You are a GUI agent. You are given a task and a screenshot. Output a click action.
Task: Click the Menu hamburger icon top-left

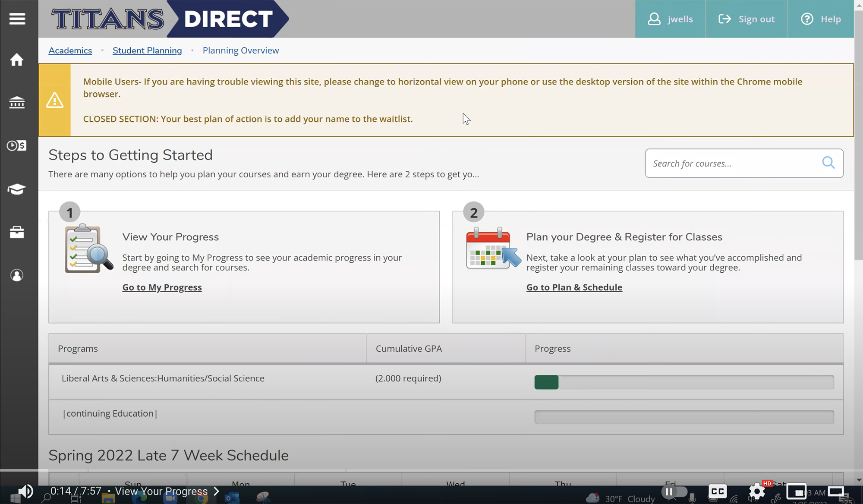[17, 19]
